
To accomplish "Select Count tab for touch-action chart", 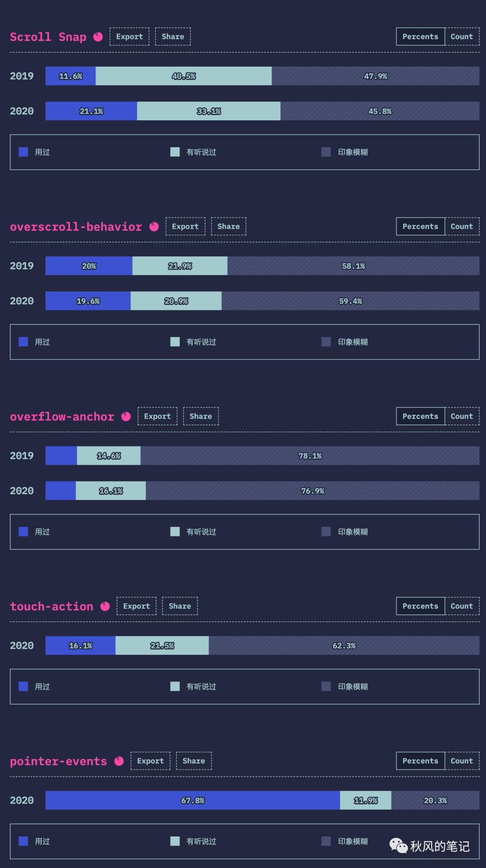I will pos(462,606).
